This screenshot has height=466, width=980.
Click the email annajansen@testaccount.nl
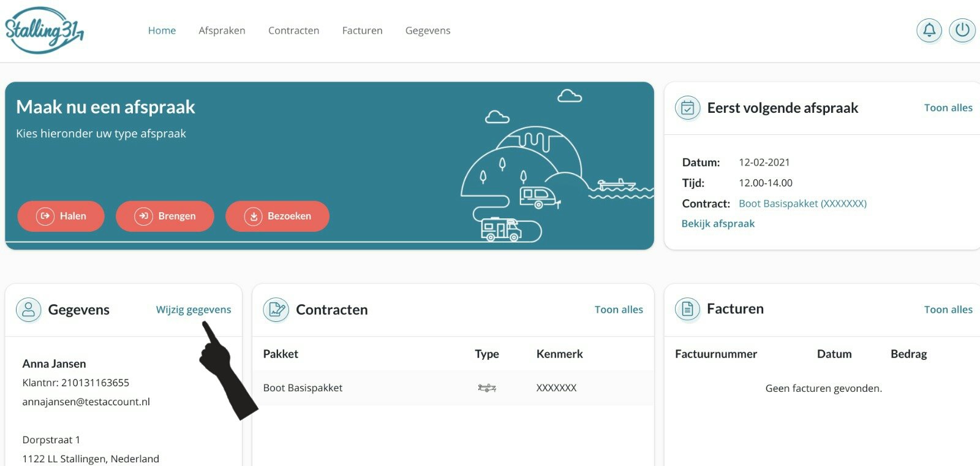tap(86, 402)
